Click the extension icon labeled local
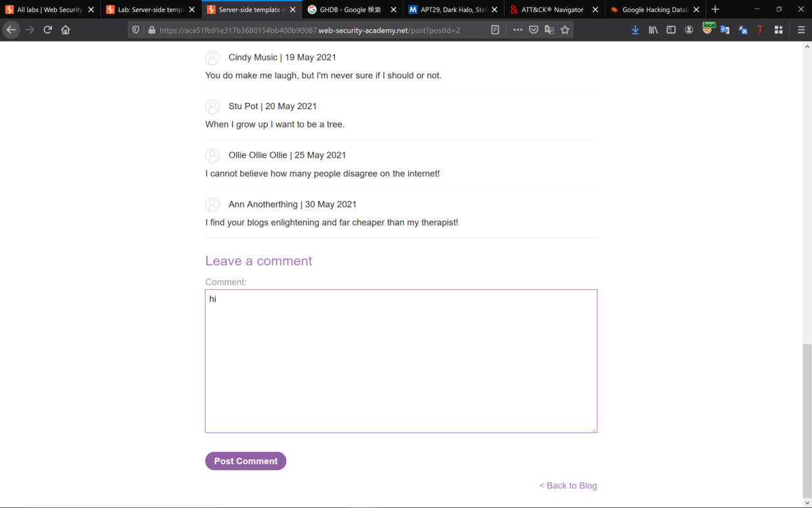This screenshot has height=508, width=812. click(x=708, y=28)
